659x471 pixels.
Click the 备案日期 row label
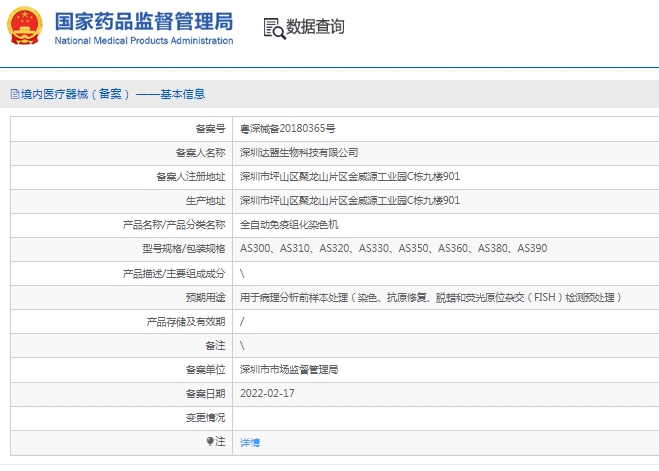pyautogui.click(x=206, y=394)
